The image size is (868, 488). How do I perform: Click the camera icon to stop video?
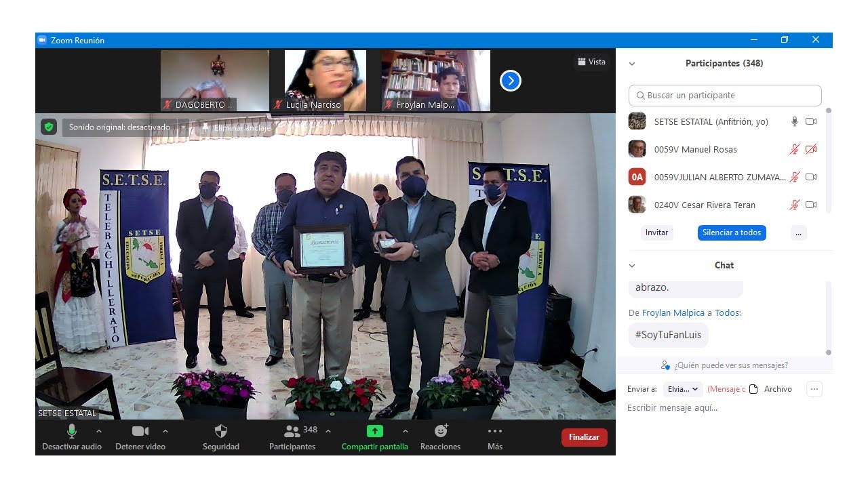140,431
